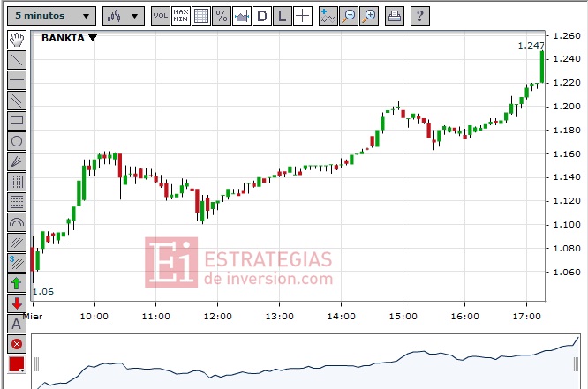Viewport: 588px width, 389px height.
Task: Toggle the L toolbar button
Action: [x=282, y=16]
